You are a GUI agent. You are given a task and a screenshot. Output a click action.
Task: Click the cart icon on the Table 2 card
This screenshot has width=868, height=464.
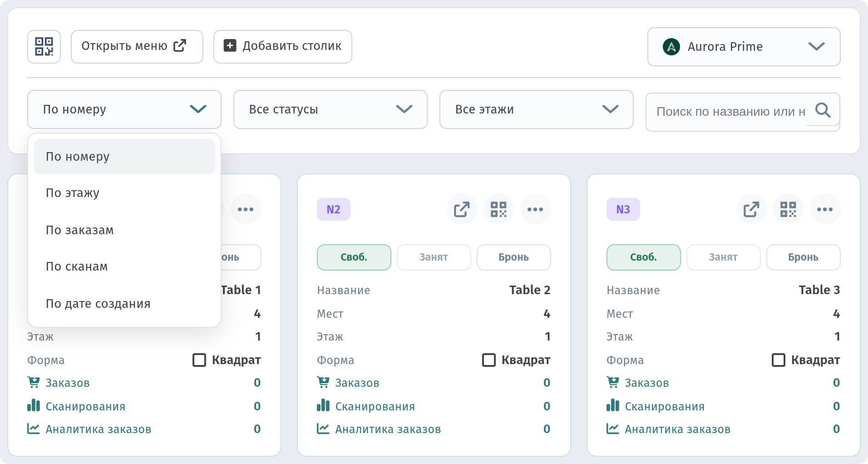coord(323,382)
